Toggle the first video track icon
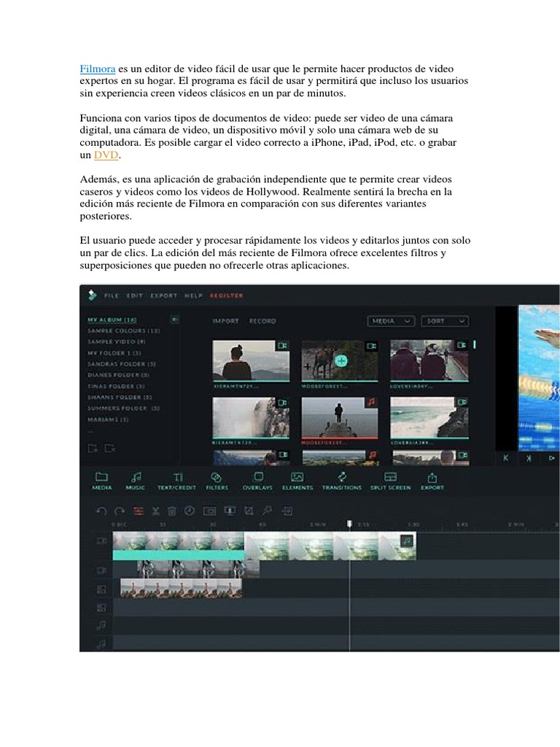This screenshot has height=747, width=560. [x=101, y=541]
